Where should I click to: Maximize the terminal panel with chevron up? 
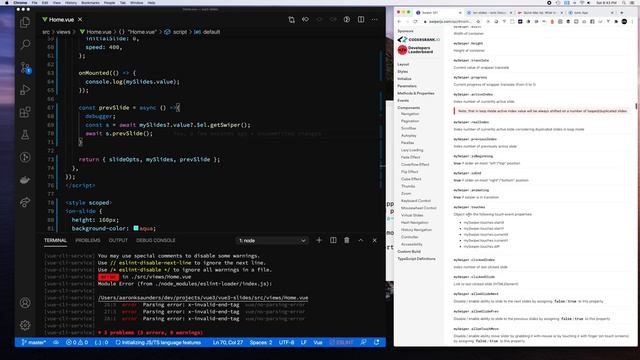pos(360,240)
